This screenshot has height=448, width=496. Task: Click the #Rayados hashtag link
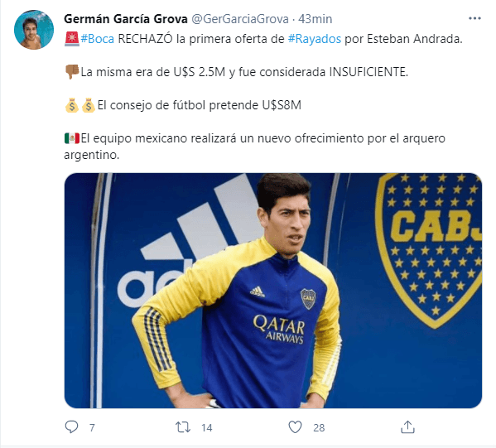[315, 39]
